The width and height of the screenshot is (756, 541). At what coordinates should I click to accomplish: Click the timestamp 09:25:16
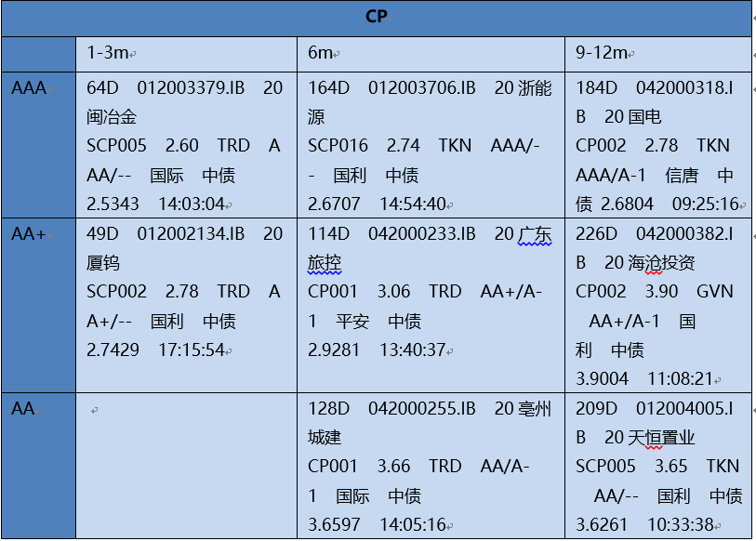point(706,204)
